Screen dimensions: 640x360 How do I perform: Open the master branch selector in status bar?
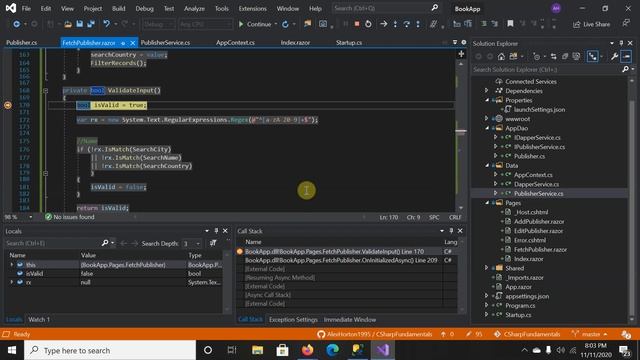tap(590, 334)
